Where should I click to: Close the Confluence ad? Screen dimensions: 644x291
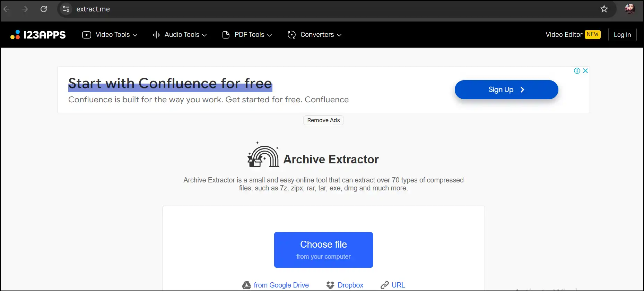585,71
